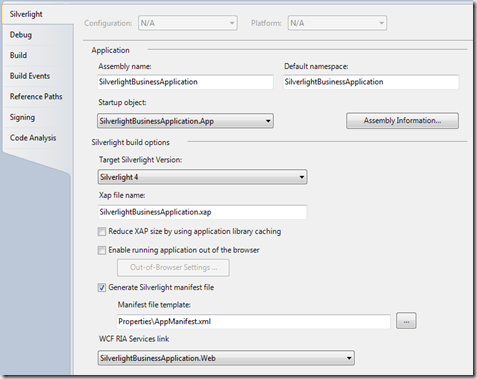The height and width of the screenshot is (379, 477).
Task: Click the WCF RIA Services link label
Action: click(134, 339)
